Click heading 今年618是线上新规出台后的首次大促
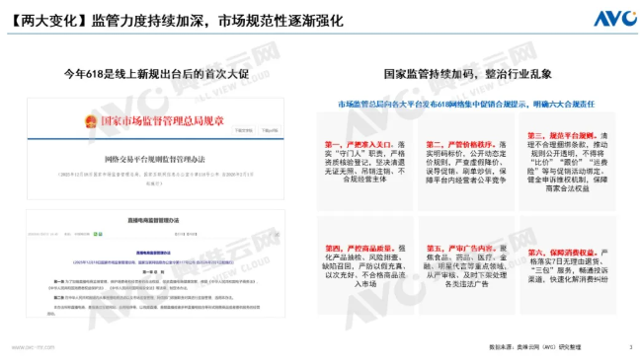The width and height of the screenshot is (640, 364). click(x=156, y=74)
